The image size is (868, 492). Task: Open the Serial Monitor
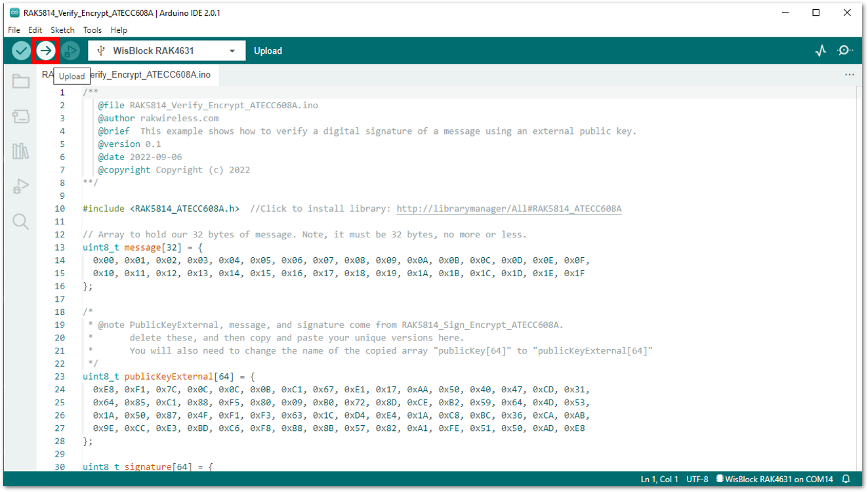pyautogui.click(x=846, y=51)
